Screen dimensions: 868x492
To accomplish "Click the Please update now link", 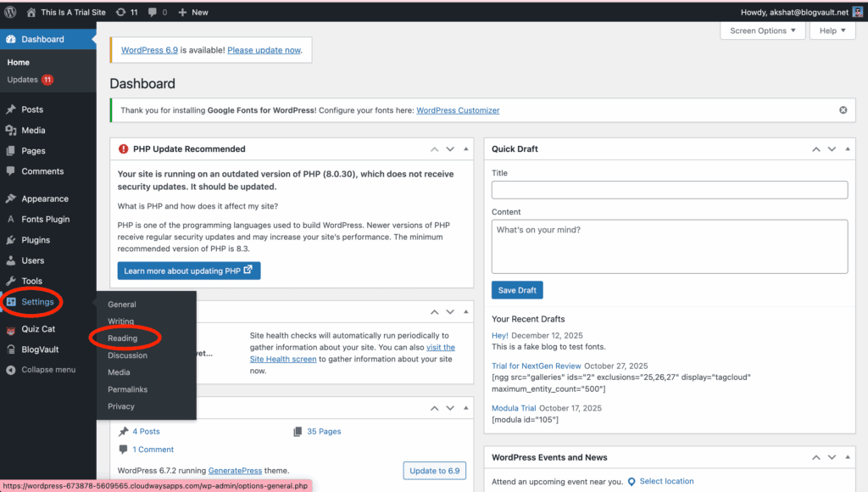I will click(x=264, y=50).
